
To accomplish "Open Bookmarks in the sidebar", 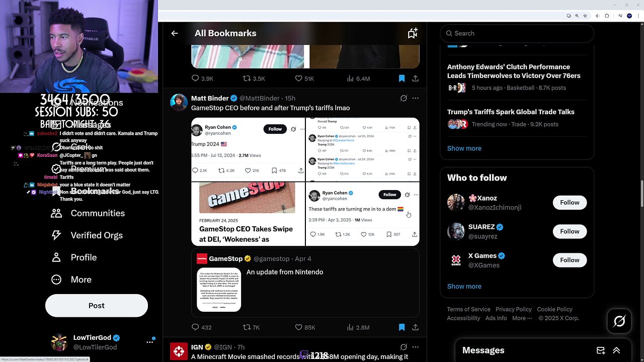I will 86,191.
